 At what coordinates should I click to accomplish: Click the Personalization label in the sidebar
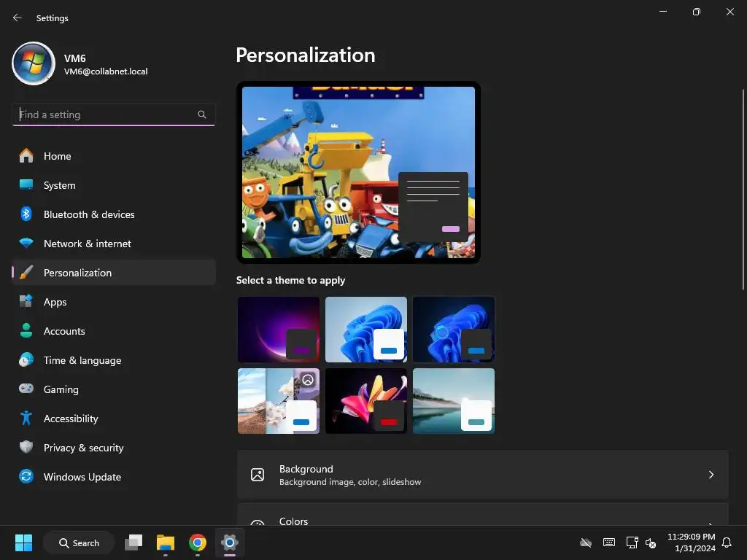point(77,273)
